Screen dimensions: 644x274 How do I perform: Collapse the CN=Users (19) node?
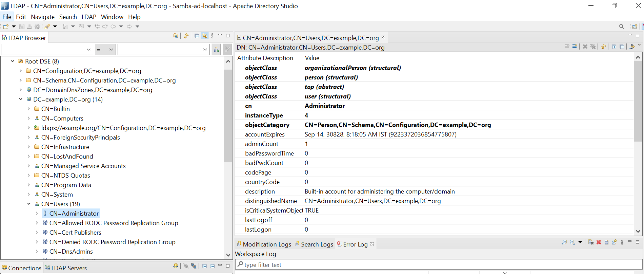click(29, 204)
